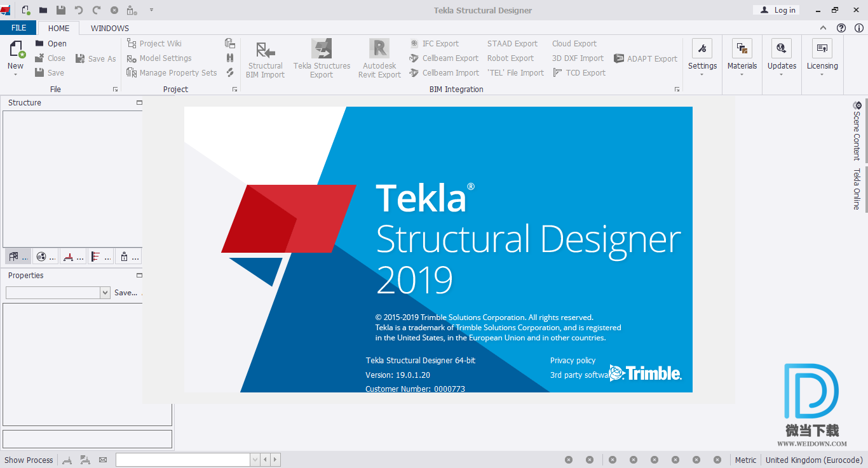
Task: Click the folder open icon in quick access toolbar
Action: click(43, 10)
